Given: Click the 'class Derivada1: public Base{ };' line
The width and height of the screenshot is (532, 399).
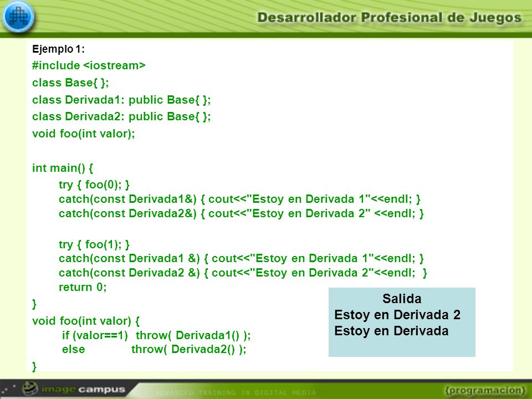Looking at the screenshot, I should coord(121,100).
